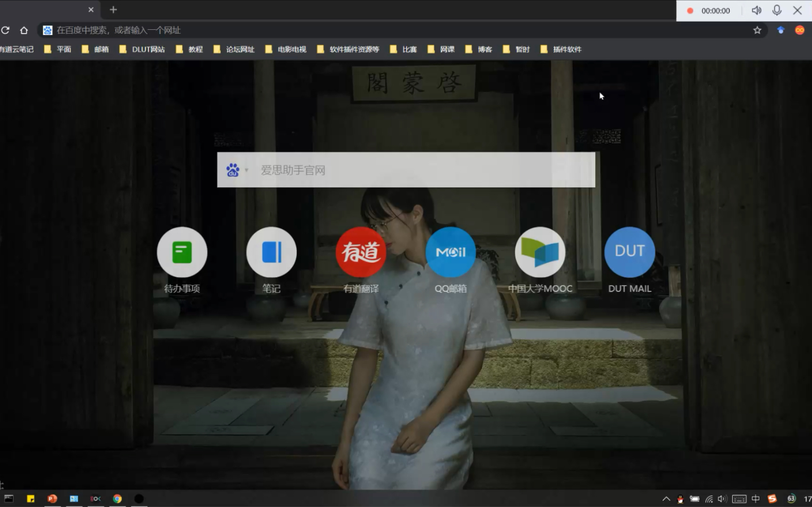This screenshot has height=507, width=812.
Task: Bookmark this page with the star icon
Action: pos(757,30)
